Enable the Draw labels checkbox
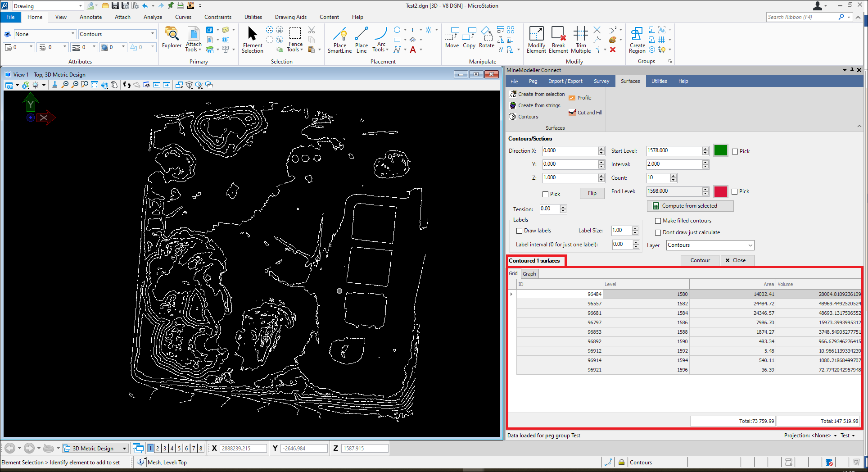868x472 pixels. [x=520, y=231]
